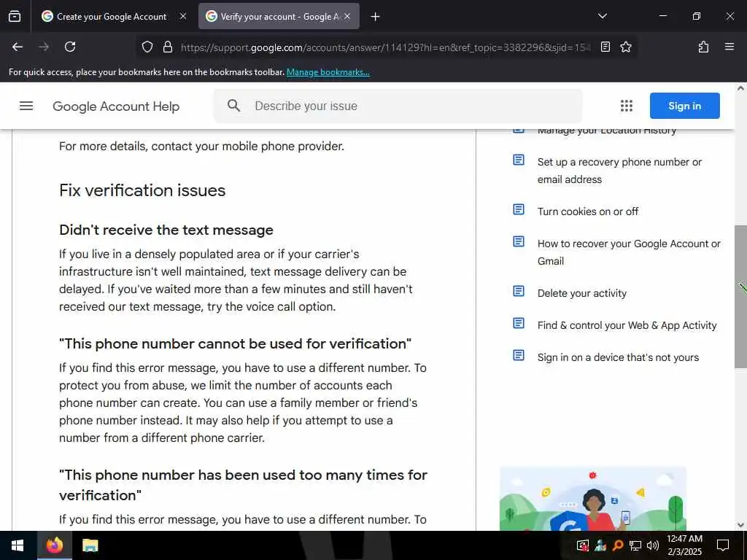The image size is (747, 560).
Task: Click the forward navigation arrow
Action: click(x=44, y=47)
